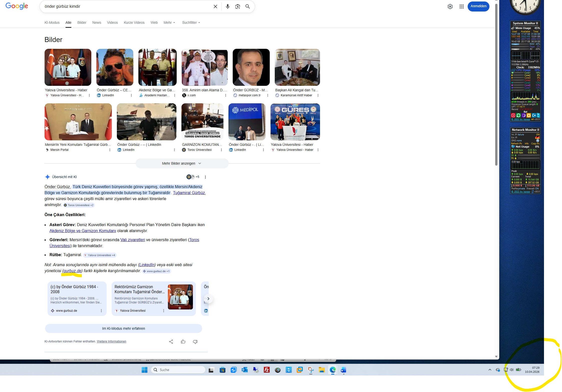
Task: Click thumbs up on AI overview
Action: pyautogui.click(x=183, y=341)
